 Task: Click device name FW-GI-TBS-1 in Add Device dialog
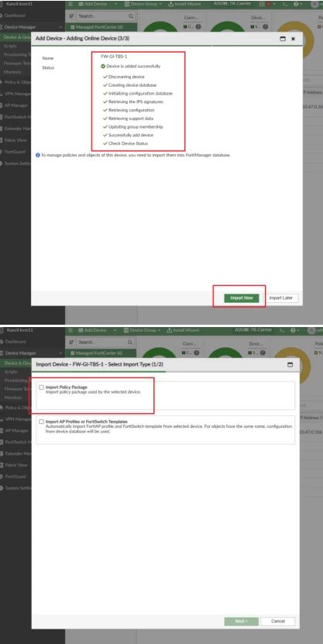click(112, 57)
